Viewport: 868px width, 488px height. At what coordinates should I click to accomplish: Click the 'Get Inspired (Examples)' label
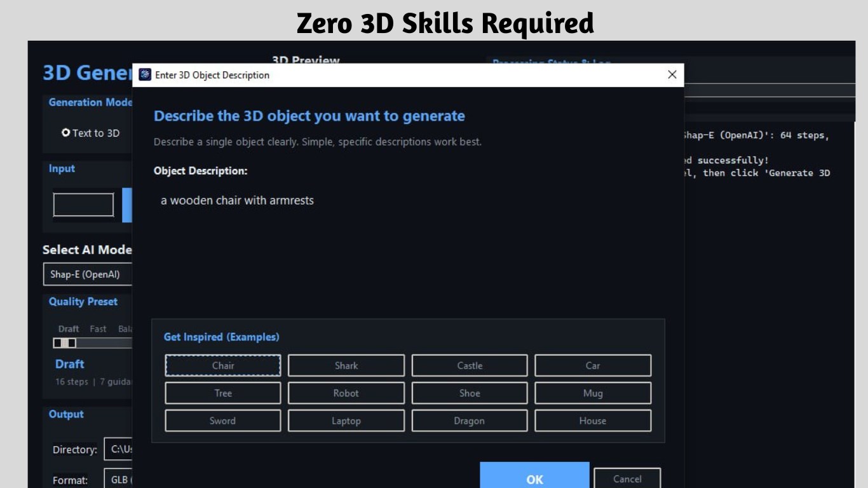(222, 337)
